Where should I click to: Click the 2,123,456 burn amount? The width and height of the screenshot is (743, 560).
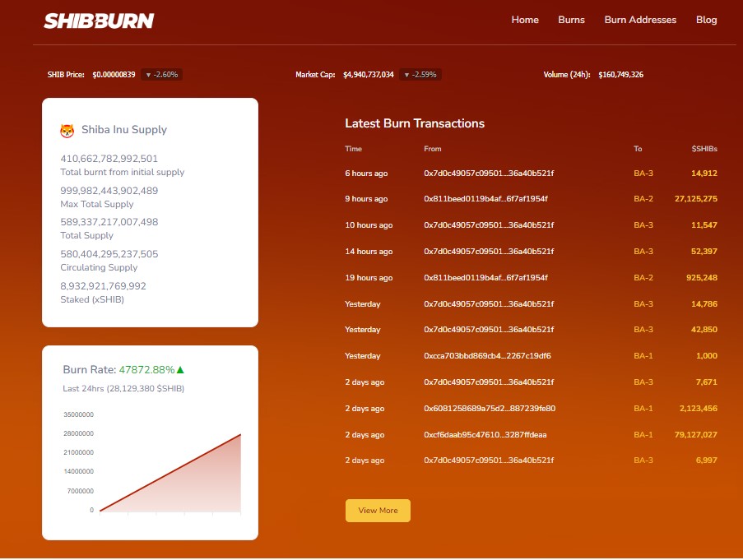click(699, 408)
